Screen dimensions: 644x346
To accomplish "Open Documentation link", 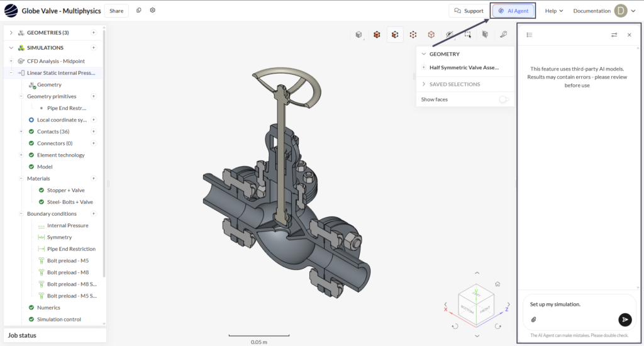I will 591,11.
